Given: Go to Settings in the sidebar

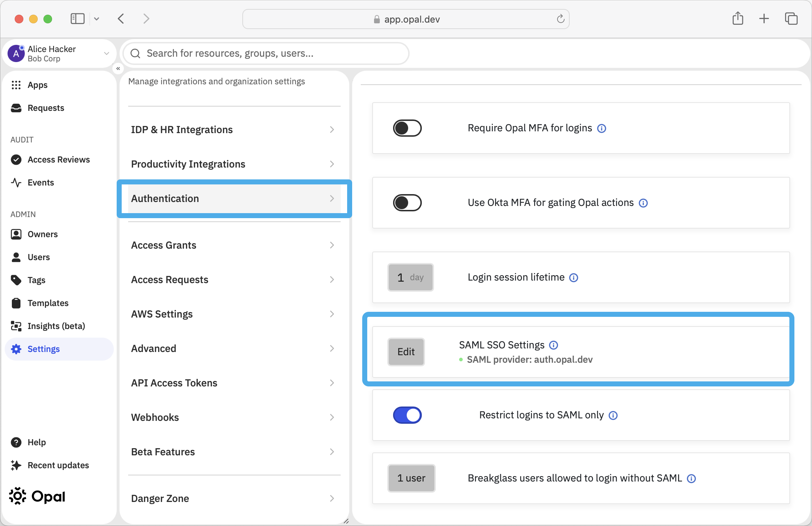Looking at the screenshot, I should pos(59,349).
